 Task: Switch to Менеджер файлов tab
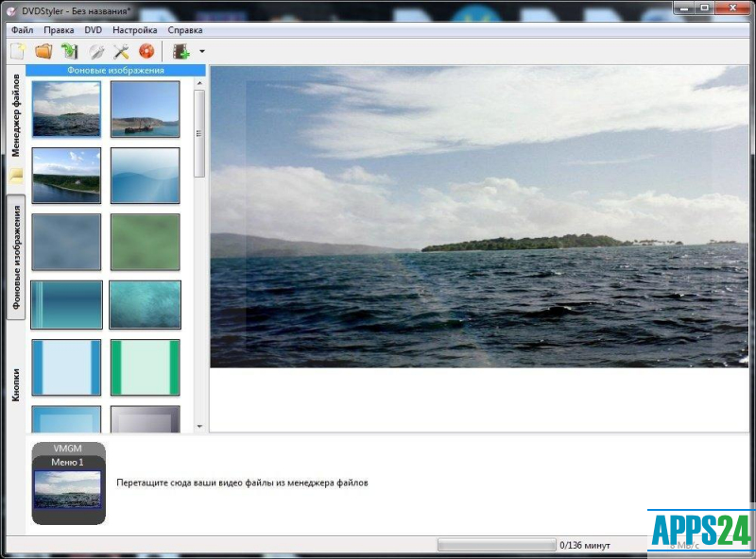(x=16, y=114)
